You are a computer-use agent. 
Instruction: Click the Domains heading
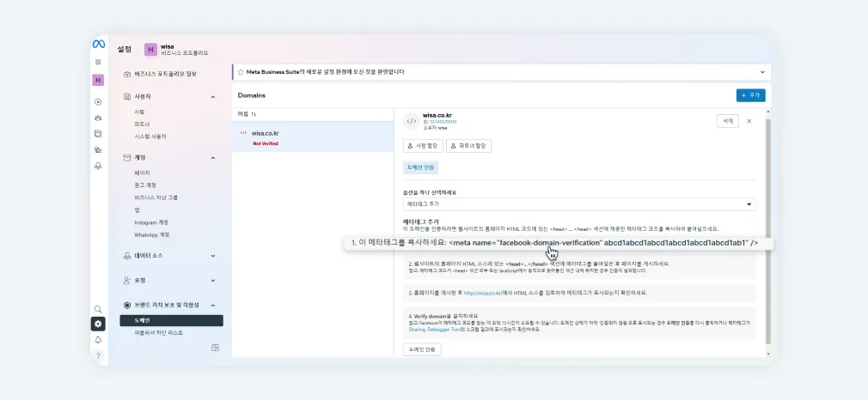[x=252, y=96]
